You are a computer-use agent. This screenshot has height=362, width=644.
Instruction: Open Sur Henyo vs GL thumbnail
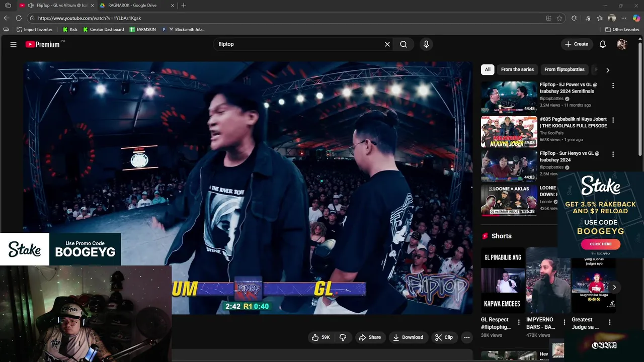[509, 166]
